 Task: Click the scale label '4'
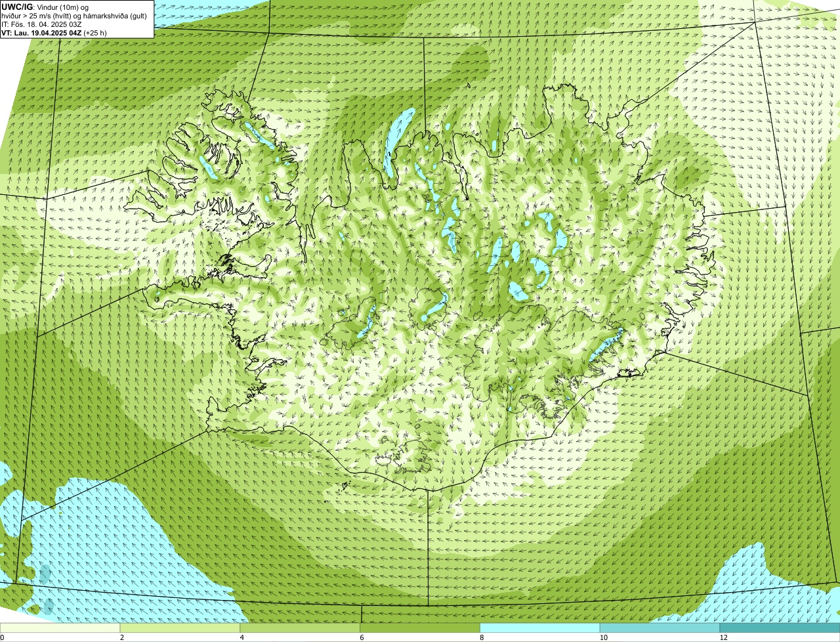coord(242,637)
